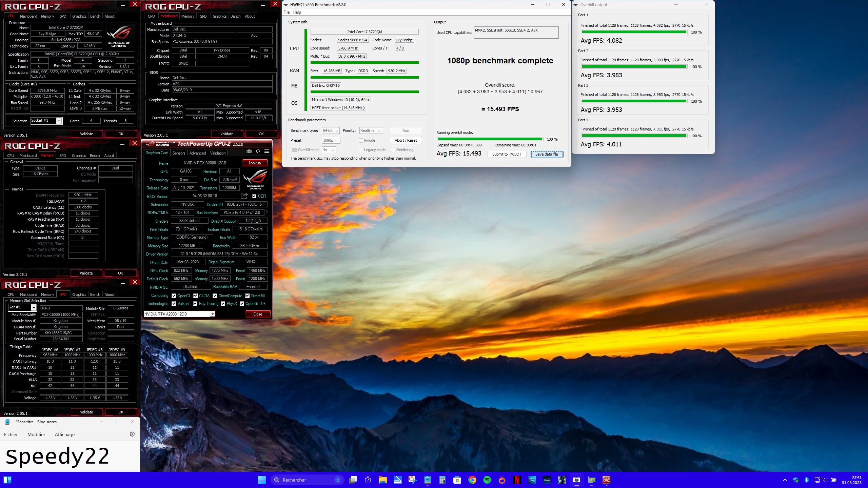Image resolution: width=868 pixels, height=488 pixels.
Task: Switch to Sensors tab in GPU-Z
Action: coord(179,153)
